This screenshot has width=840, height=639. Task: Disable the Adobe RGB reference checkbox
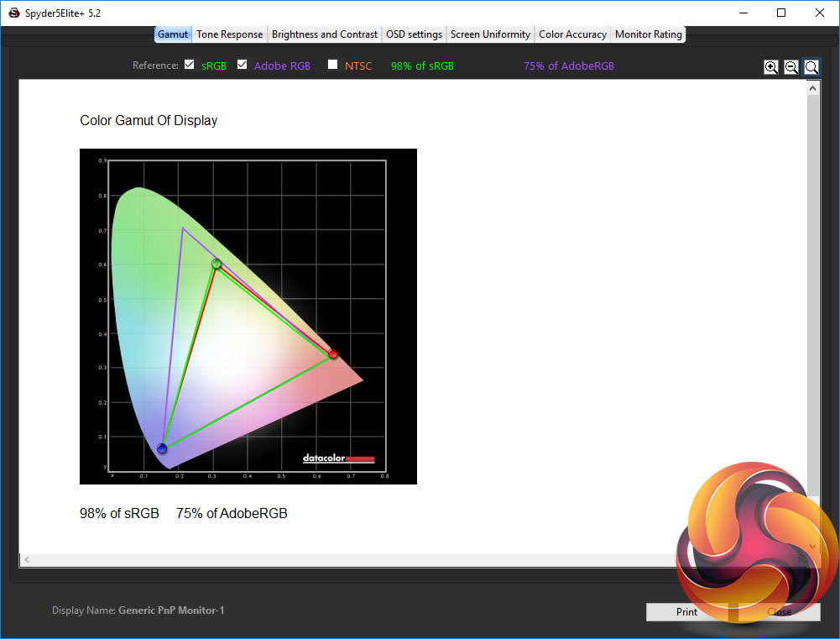coord(243,65)
